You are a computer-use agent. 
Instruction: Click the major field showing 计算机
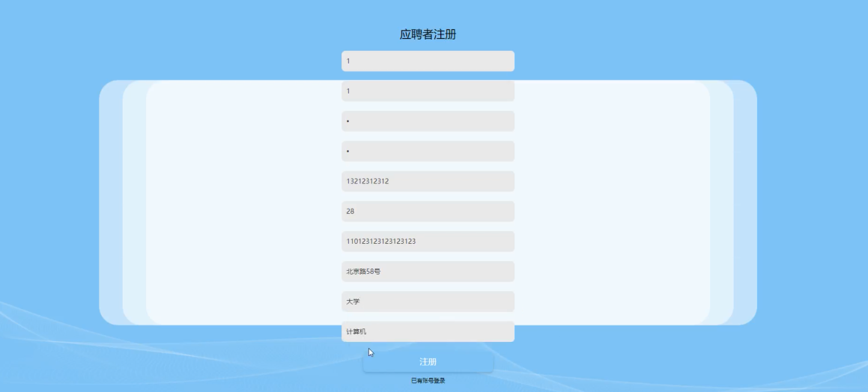pyautogui.click(x=428, y=331)
